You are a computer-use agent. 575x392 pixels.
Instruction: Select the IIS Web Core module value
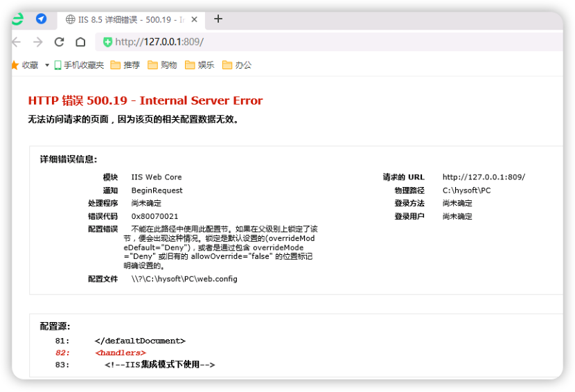(157, 177)
